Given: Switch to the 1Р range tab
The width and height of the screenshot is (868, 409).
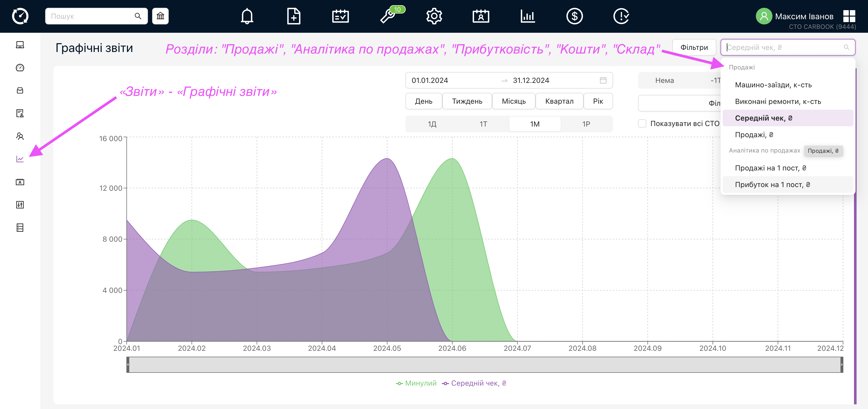Looking at the screenshot, I should (586, 124).
